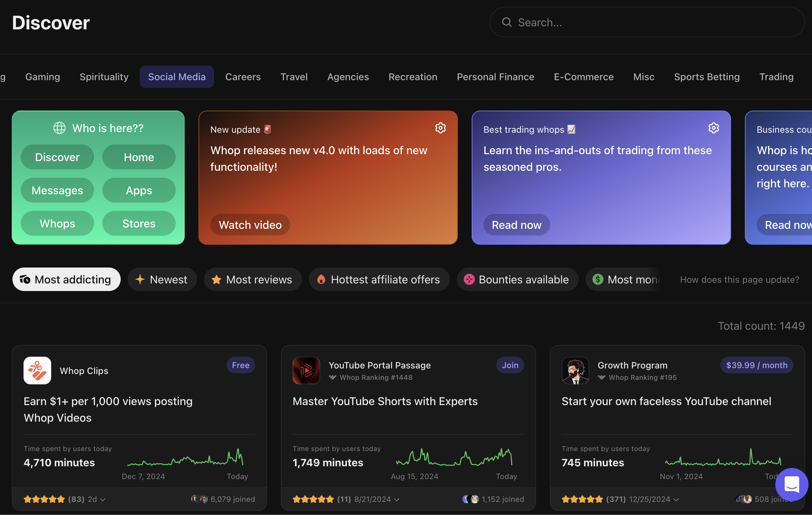The image size is (812, 515).
Task: Expand the 12/25/2024 review dropdown
Action: pyautogui.click(x=676, y=499)
